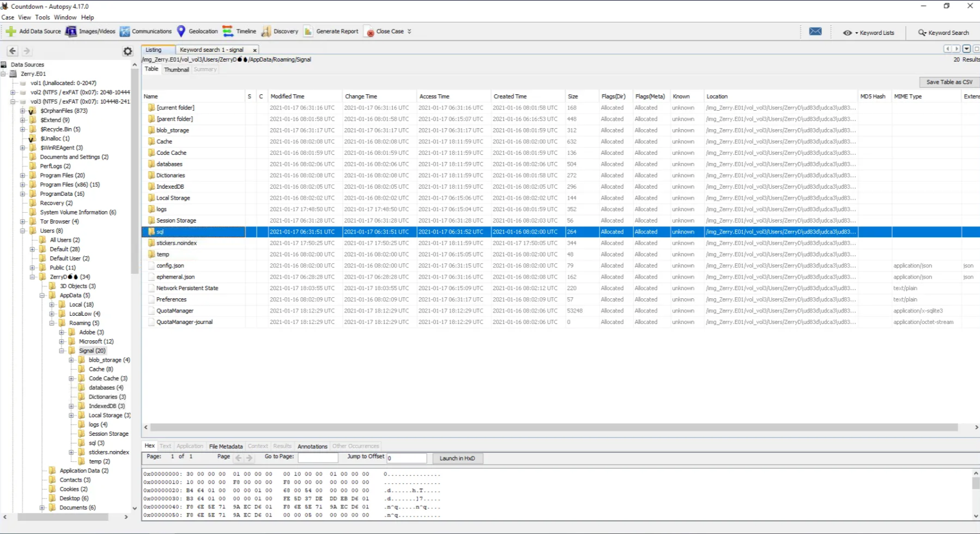Click the blob_storage folder icon in table

[152, 130]
